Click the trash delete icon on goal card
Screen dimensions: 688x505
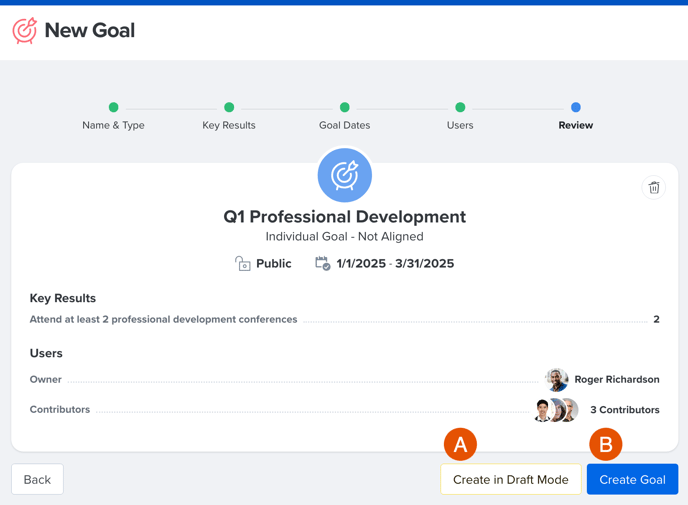(x=654, y=188)
